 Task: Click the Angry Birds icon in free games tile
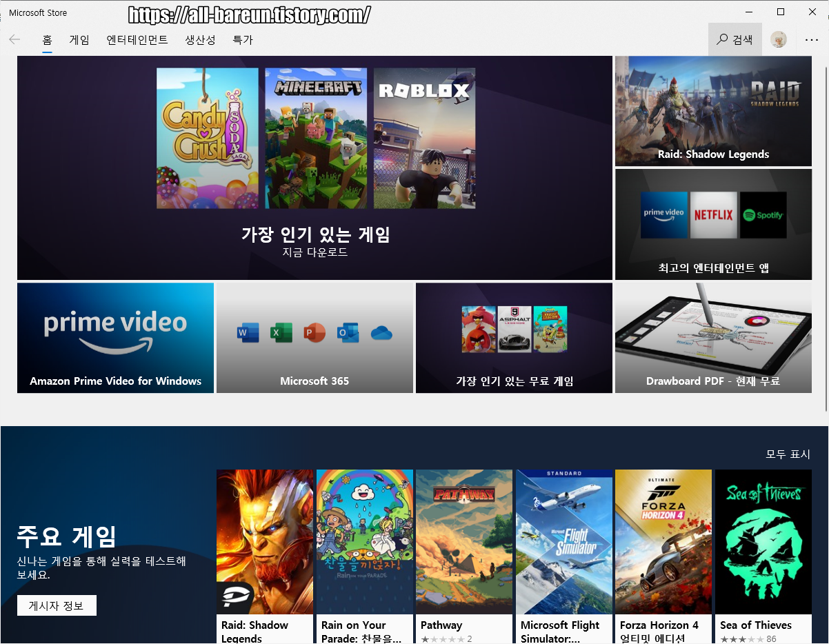coord(479,330)
